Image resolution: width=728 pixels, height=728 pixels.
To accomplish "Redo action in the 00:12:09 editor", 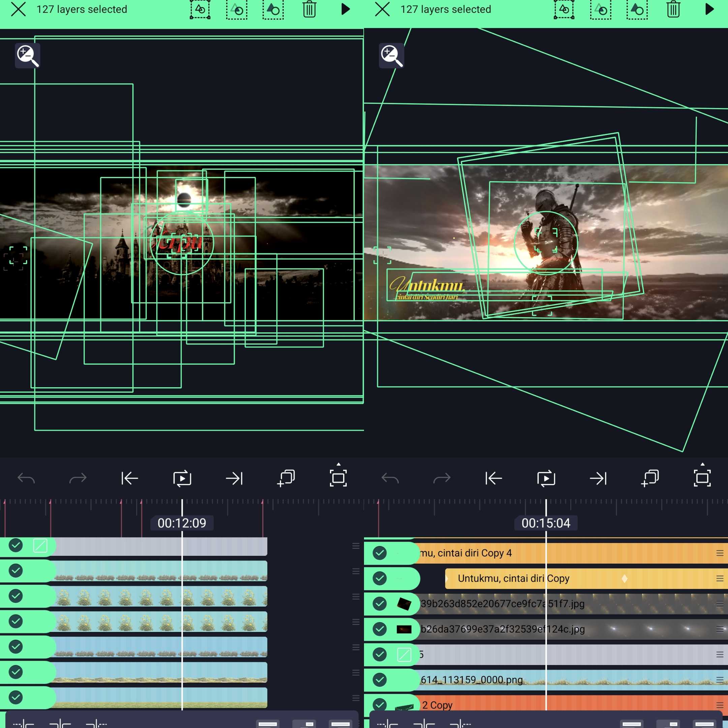I will coord(78,479).
